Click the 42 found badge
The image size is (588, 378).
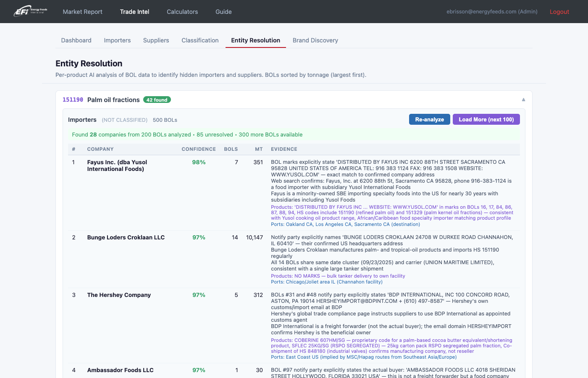click(157, 100)
